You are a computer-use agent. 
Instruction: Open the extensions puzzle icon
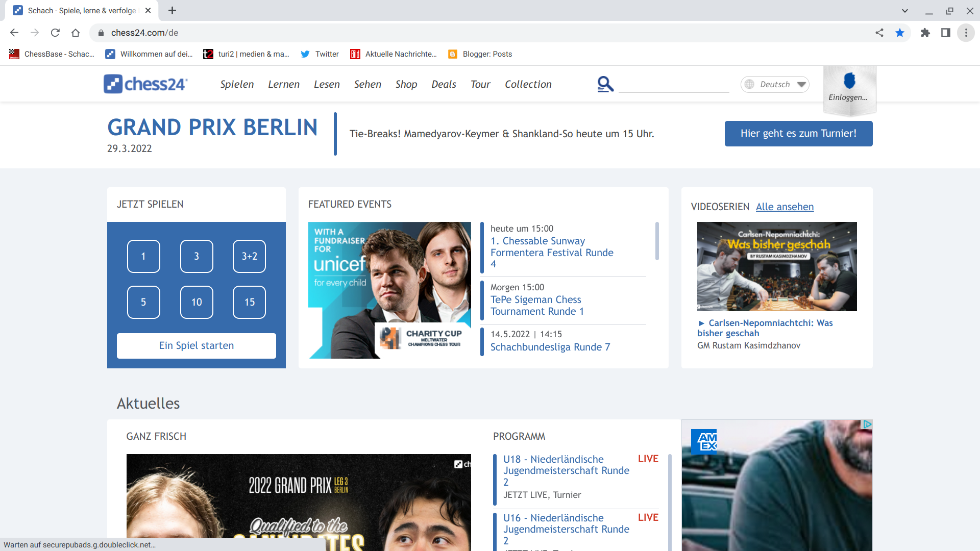(925, 33)
